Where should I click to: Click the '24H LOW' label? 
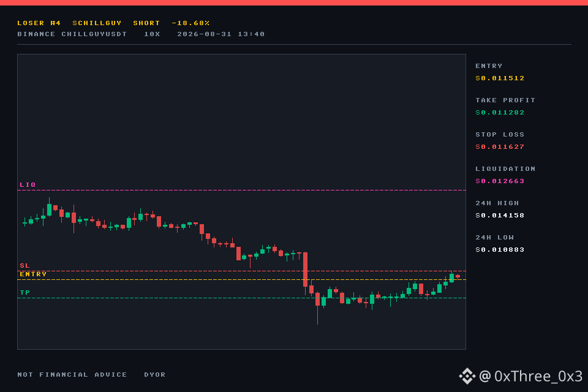click(x=495, y=238)
